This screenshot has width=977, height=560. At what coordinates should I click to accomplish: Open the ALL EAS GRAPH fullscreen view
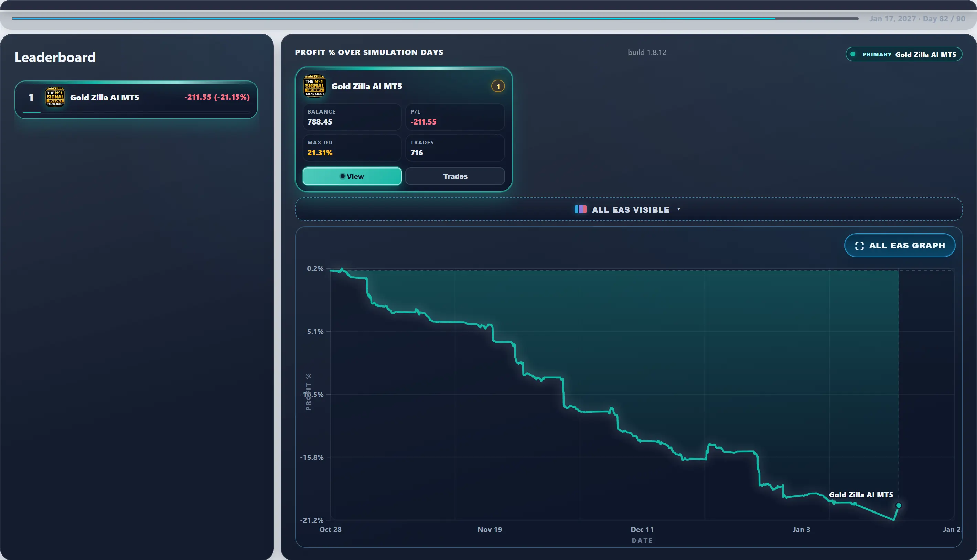(x=900, y=245)
